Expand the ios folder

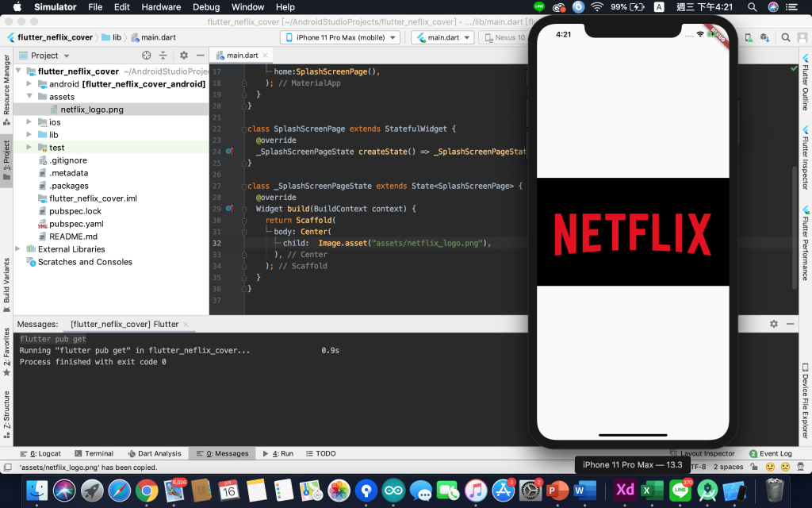[29, 121]
